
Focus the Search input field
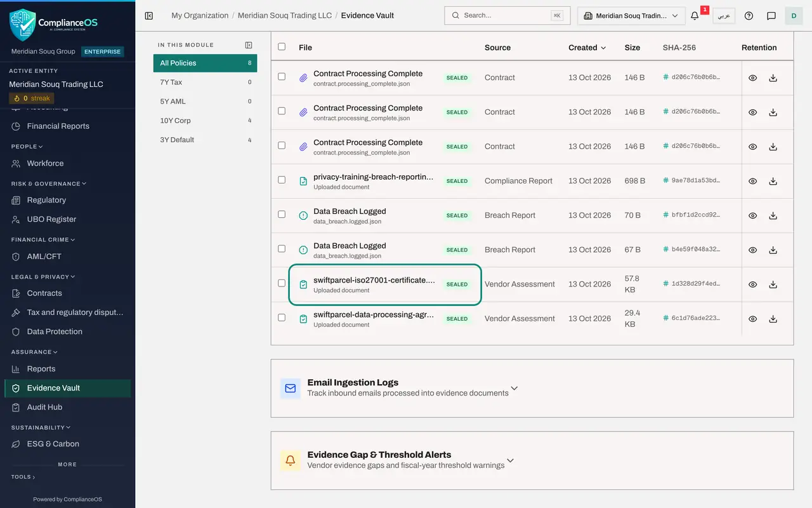tap(507, 15)
